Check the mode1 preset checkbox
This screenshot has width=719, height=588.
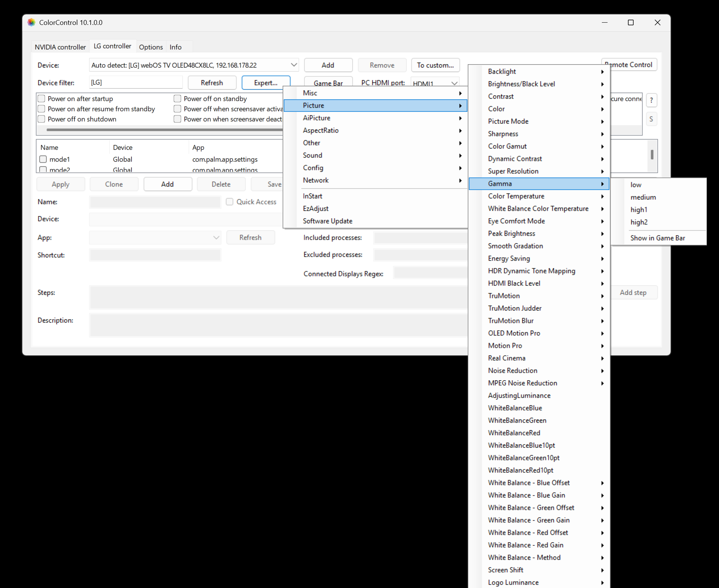43,159
